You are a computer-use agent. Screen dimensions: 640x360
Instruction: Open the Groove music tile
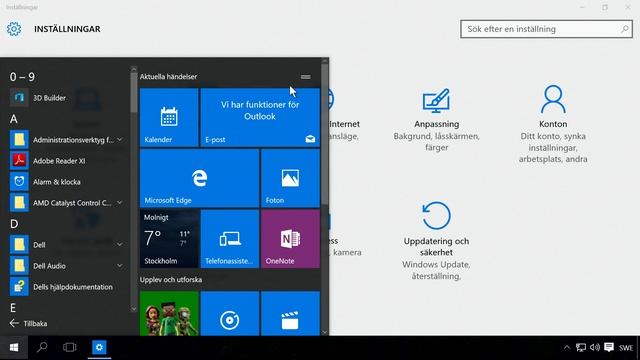230,313
